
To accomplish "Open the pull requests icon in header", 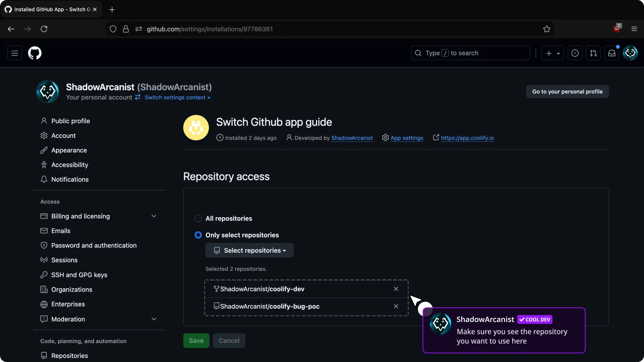I will point(593,53).
